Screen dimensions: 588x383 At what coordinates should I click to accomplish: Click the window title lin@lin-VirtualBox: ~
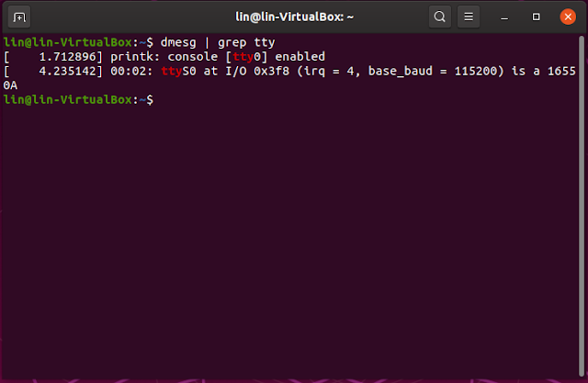tap(294, 17)
